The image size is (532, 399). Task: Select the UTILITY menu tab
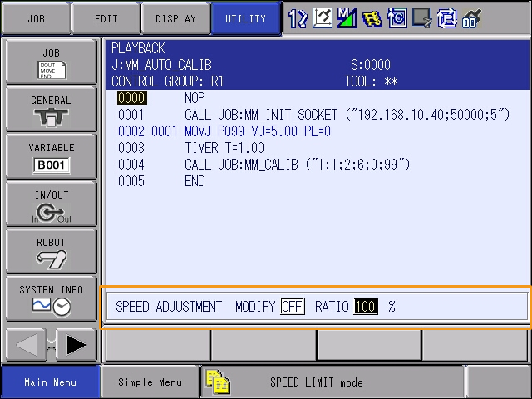tap(246, 18)
